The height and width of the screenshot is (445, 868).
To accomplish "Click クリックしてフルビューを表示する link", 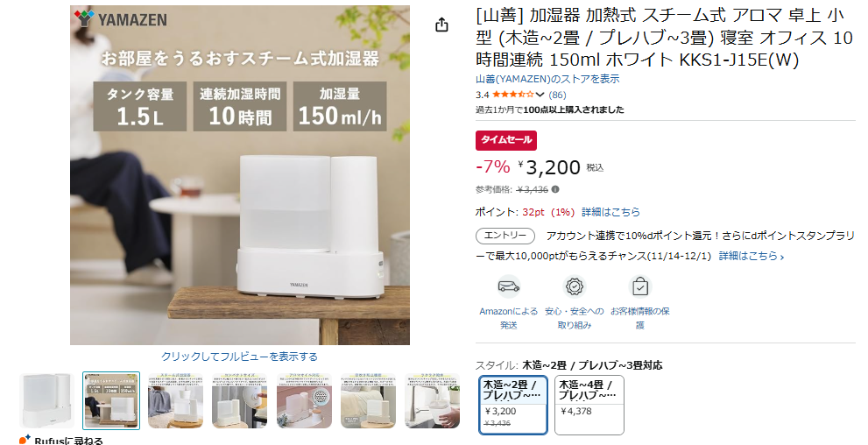I will click(240, 357).
